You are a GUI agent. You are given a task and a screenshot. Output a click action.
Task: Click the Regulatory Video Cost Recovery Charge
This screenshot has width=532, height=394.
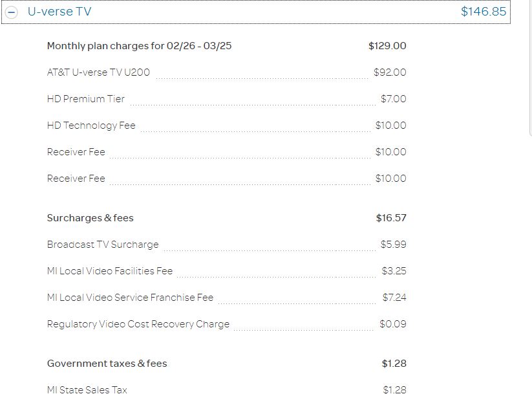click(x=137, y=324)
